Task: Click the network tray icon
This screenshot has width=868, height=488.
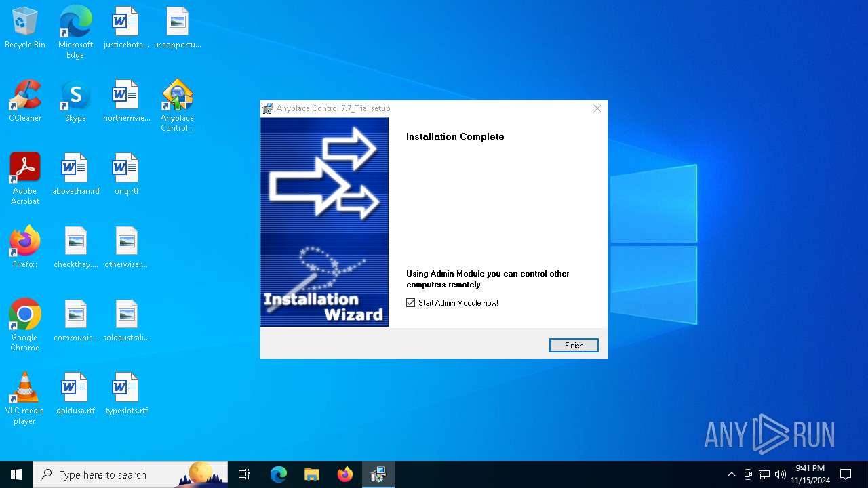Action: tap(764, 474)
